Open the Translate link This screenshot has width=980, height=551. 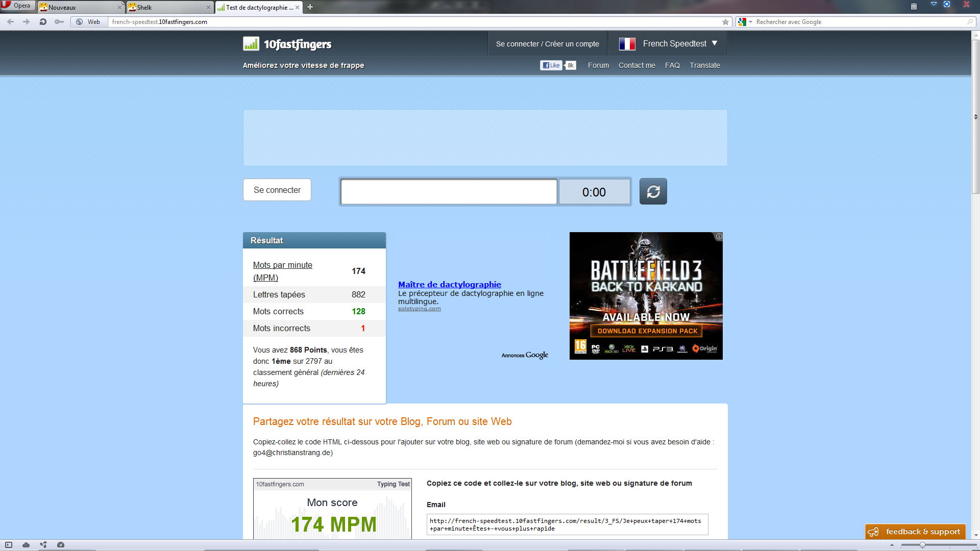[x=705, y=65]
